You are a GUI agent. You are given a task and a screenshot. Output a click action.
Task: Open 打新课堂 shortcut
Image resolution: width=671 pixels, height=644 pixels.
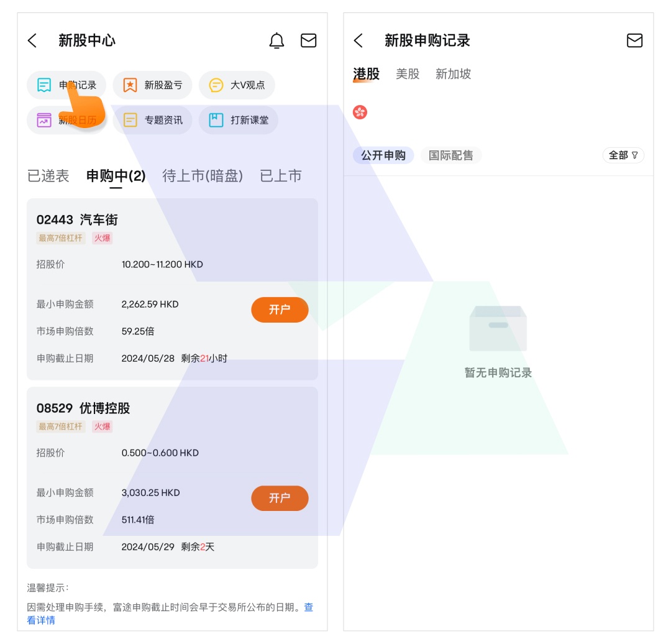click(239, 120)
